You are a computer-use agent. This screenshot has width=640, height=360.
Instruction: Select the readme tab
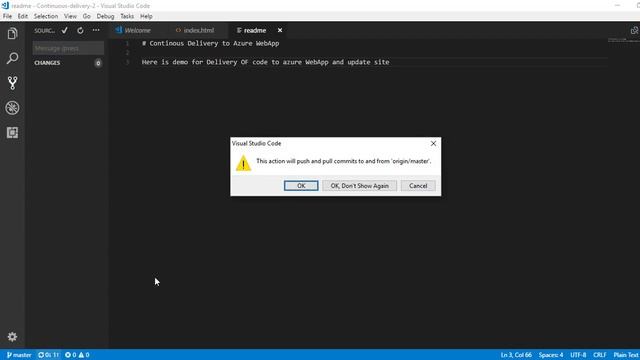pyautogui.click(x=255, y=30)
